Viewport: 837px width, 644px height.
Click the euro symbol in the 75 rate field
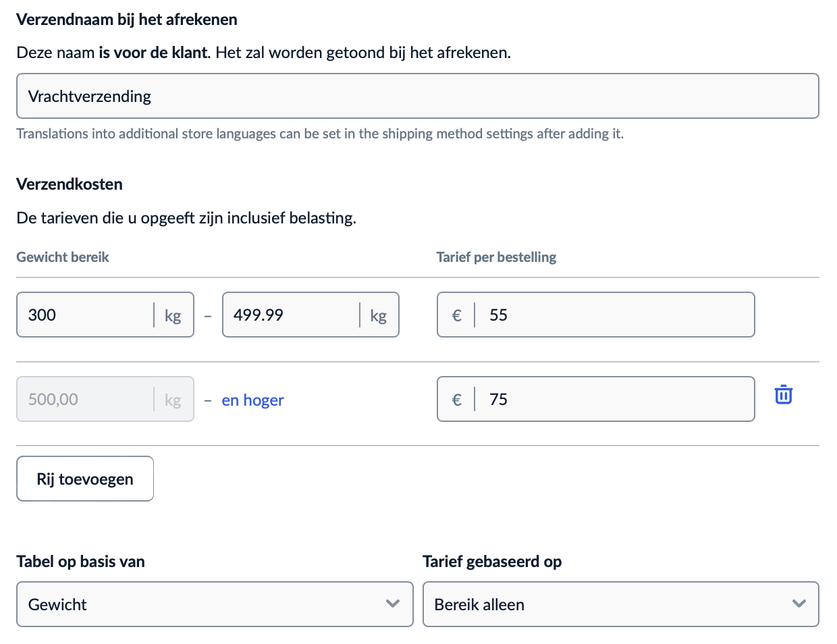[457, 400]
